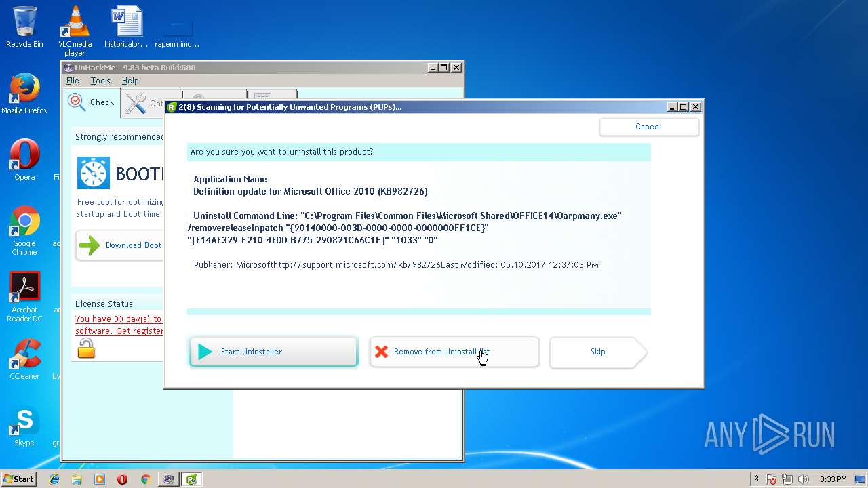Click the UnHackMe title bar icon
Screen dimensions: 868x488
pyautogui.click(x=68, y=68)
